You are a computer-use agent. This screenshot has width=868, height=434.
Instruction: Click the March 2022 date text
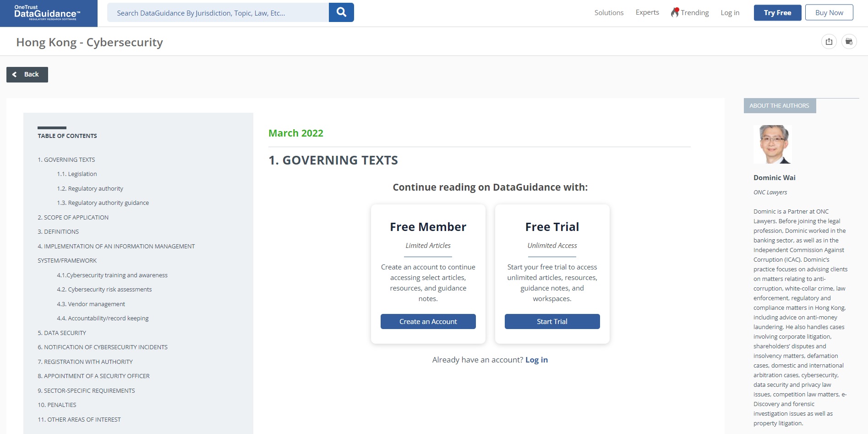[296, 133]
